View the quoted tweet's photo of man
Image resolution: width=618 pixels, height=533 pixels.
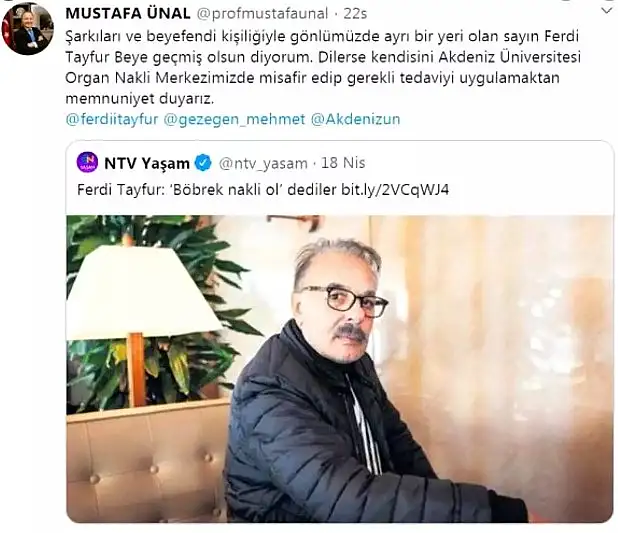(x=340, y=369)
